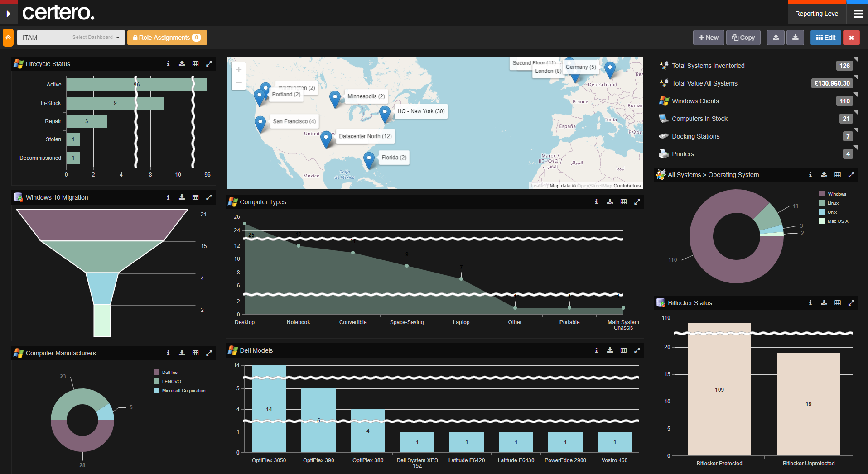Toggle Microsoft Corporation legend entry
Image resolution: width=868 pixels, height=474 pixels.
click(180, 391)
